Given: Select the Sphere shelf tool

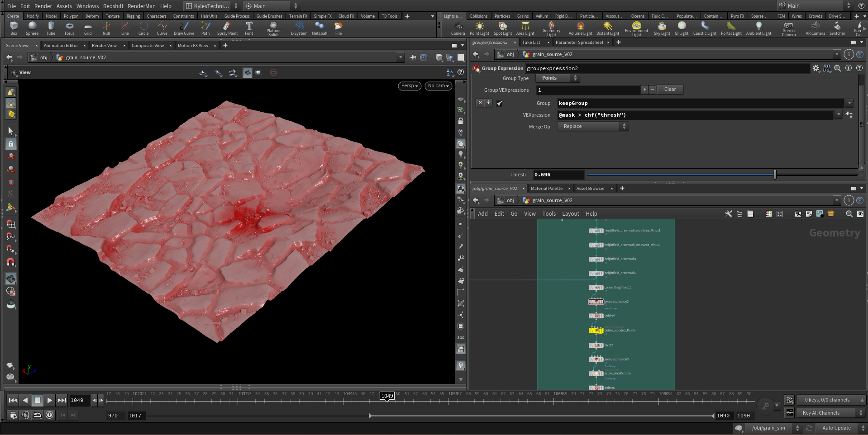Looking at the screenshot, I should coord(32,28).
